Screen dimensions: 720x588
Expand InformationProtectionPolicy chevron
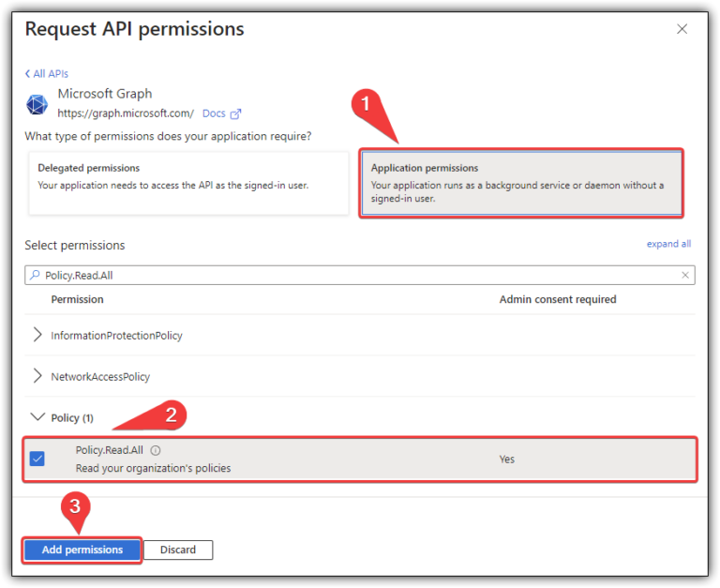click(37, 335)
